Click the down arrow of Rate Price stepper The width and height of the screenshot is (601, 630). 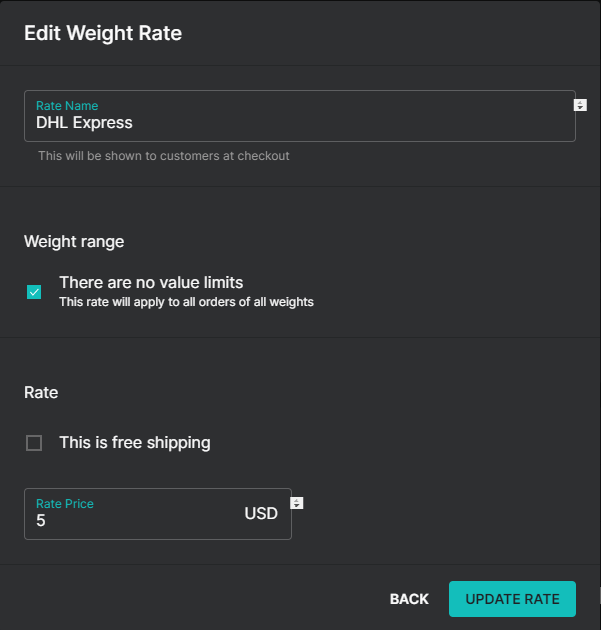[296, 506]
